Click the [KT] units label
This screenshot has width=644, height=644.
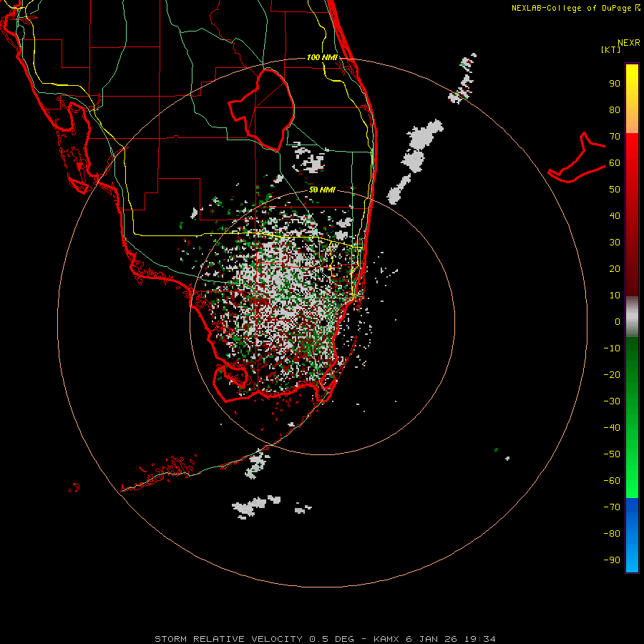pyautogui.click(x=610, y=49)
